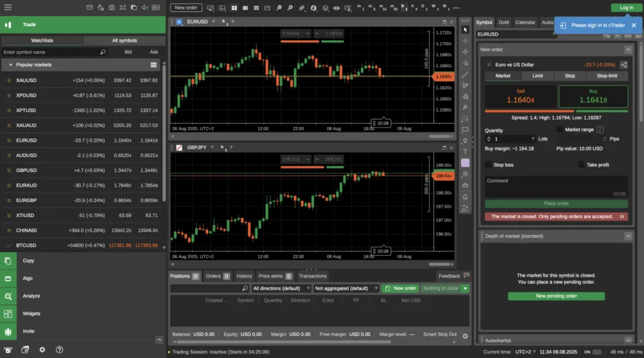The image size is (644, 358).
Task: Switch to the Orders tab
Action: 217,276
